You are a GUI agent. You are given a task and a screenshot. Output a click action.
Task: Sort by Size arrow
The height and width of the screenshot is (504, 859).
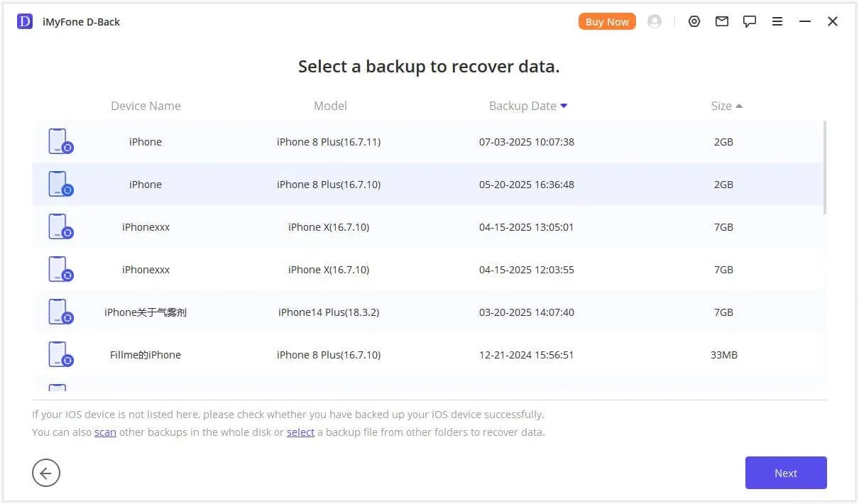739,106
